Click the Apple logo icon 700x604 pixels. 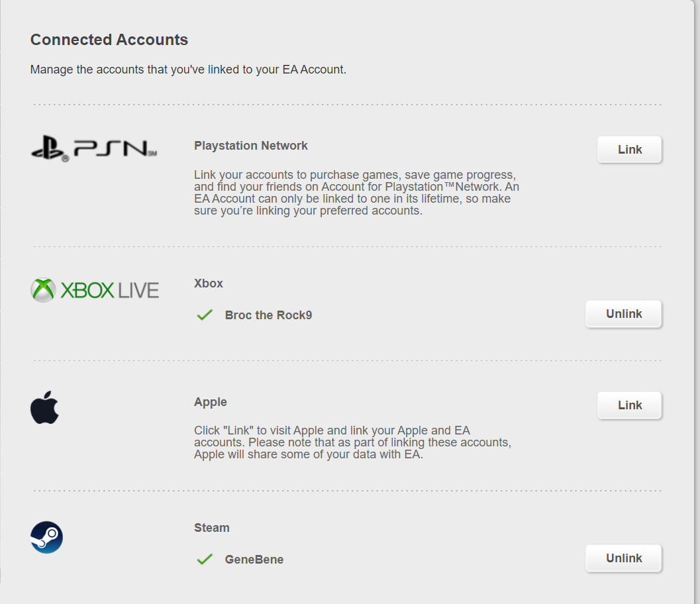coord(45,407)
